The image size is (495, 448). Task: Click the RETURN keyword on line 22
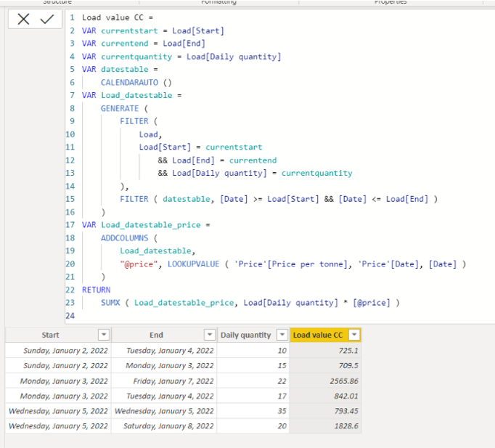pos(97,290)
